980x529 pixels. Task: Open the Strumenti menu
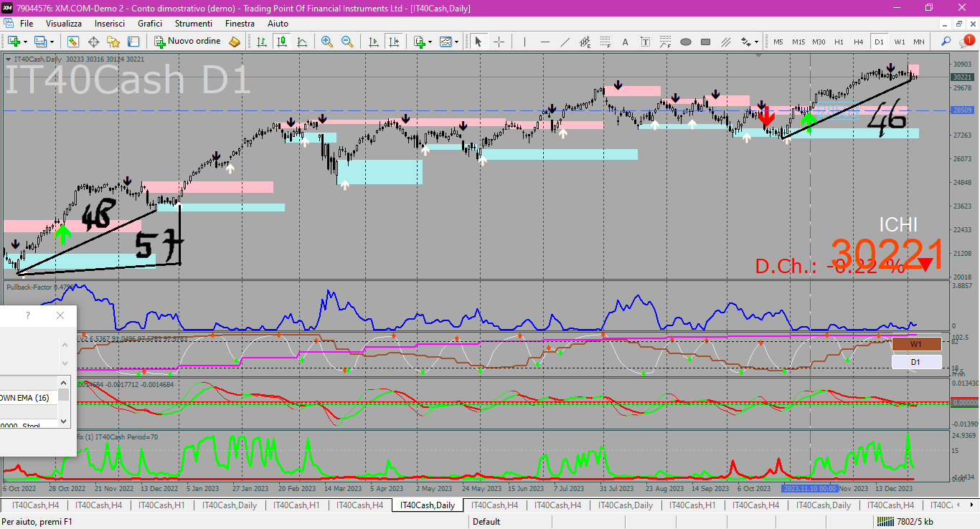tap(194, 24)
